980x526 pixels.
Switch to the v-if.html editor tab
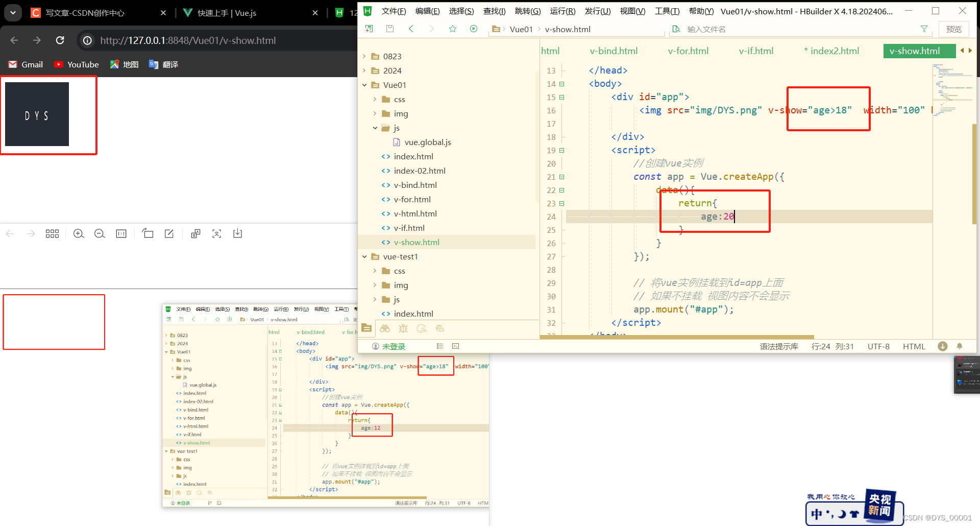[756, 51]
